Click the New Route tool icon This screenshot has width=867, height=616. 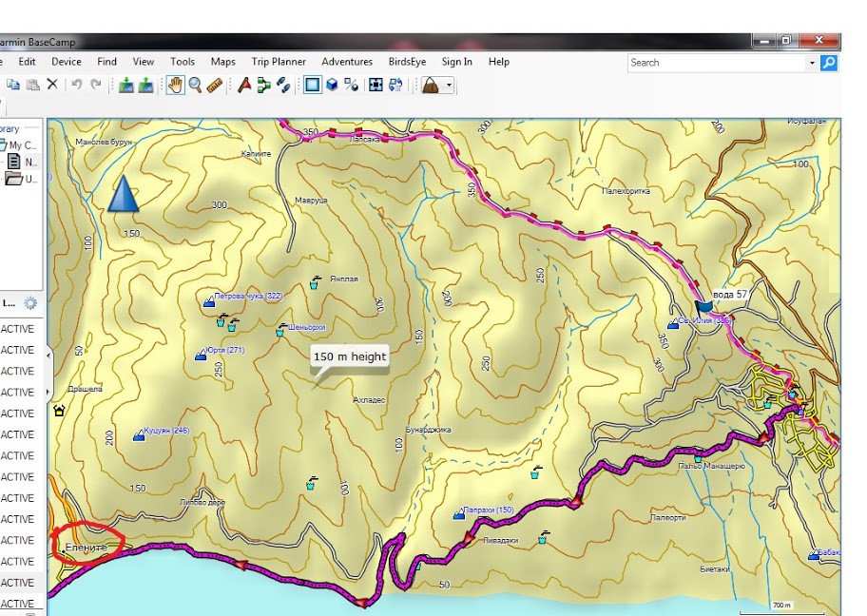point(264,85)
